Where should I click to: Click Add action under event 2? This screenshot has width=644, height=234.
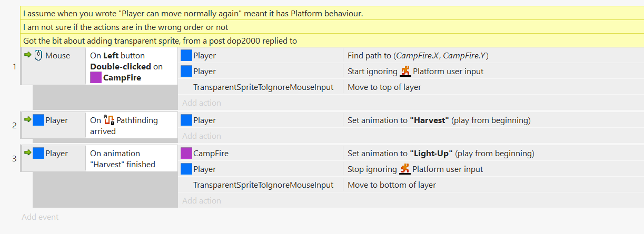coord(202,136)
